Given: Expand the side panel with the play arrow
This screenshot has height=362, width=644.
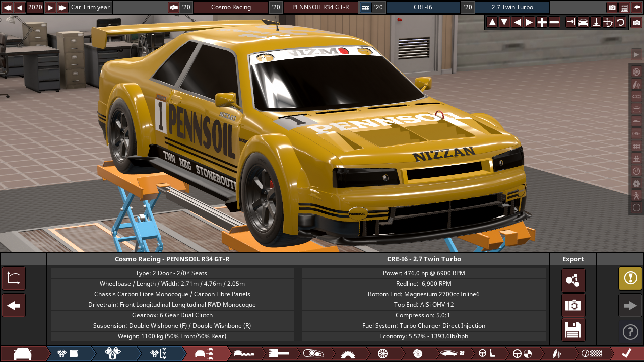Looking at the screenshot, I should tap(636, 54).
